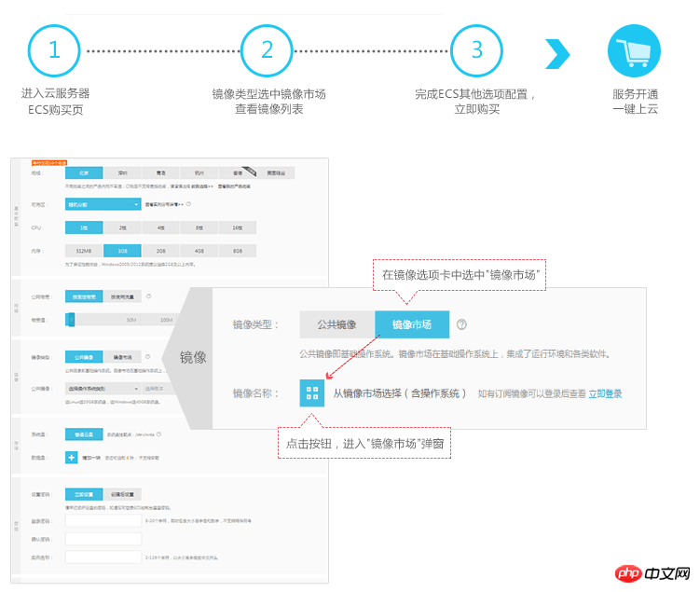
Task: Click the 进入云服务器 ECS购买页 caption
Action: pyautogui.click(x=55, y=102)
